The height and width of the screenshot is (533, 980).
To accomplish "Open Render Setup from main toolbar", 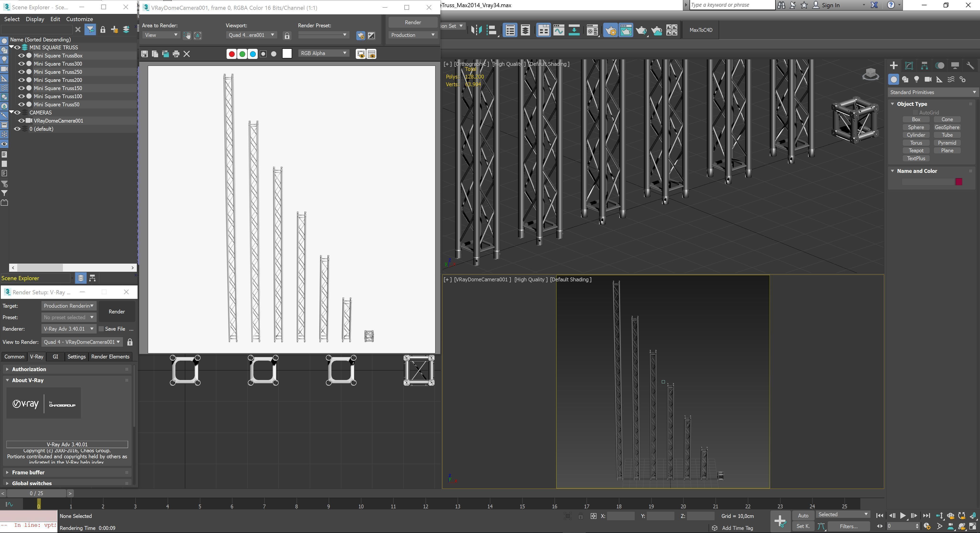I will (611, 30).
